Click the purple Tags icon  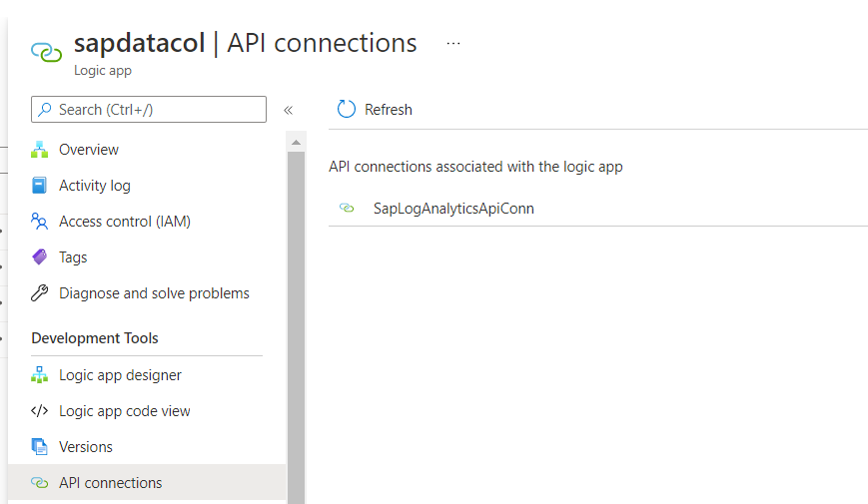click(x=39, y=256)
